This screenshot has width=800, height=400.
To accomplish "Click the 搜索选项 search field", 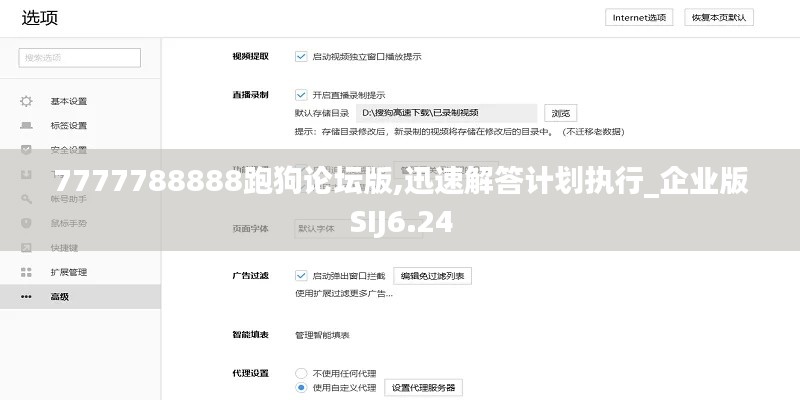I will click(80, 58).
